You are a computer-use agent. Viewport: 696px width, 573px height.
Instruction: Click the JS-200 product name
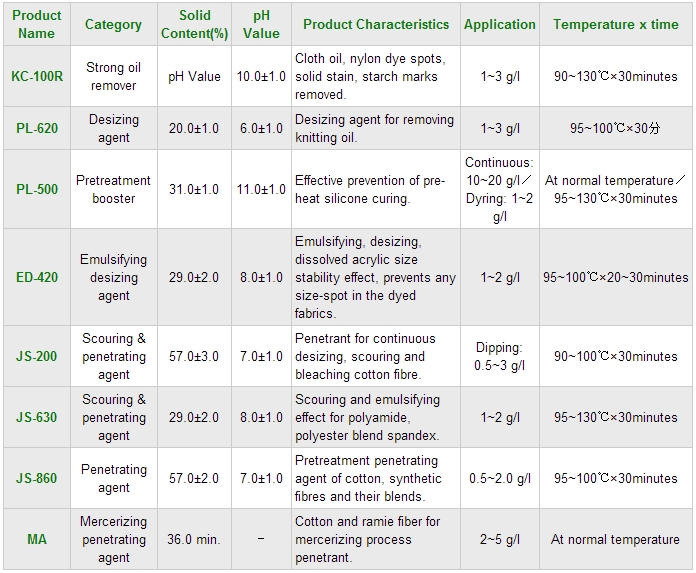(37, 356)
